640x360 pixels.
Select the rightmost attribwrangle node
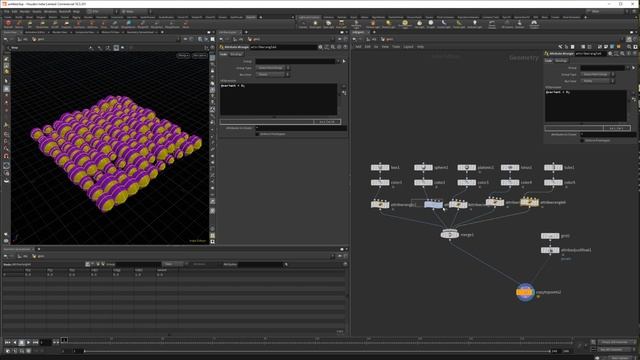pyautogui.click(x=529, y=202)
